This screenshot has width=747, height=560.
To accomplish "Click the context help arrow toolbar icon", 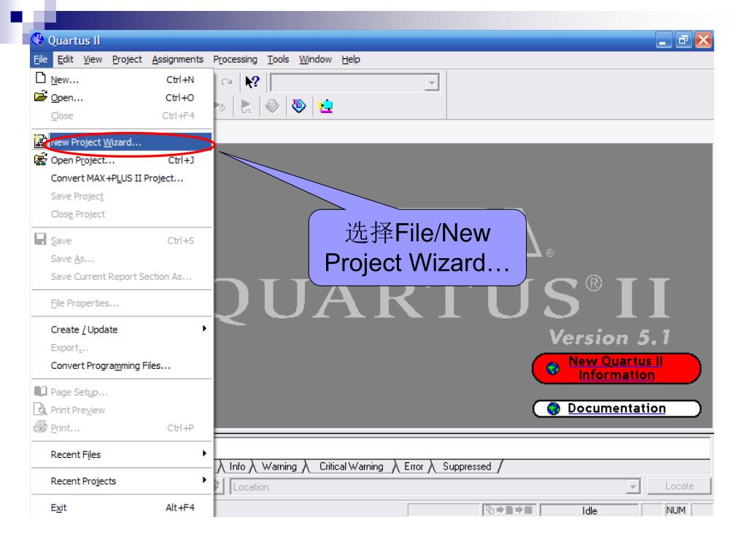I will [x=252, y=82].
